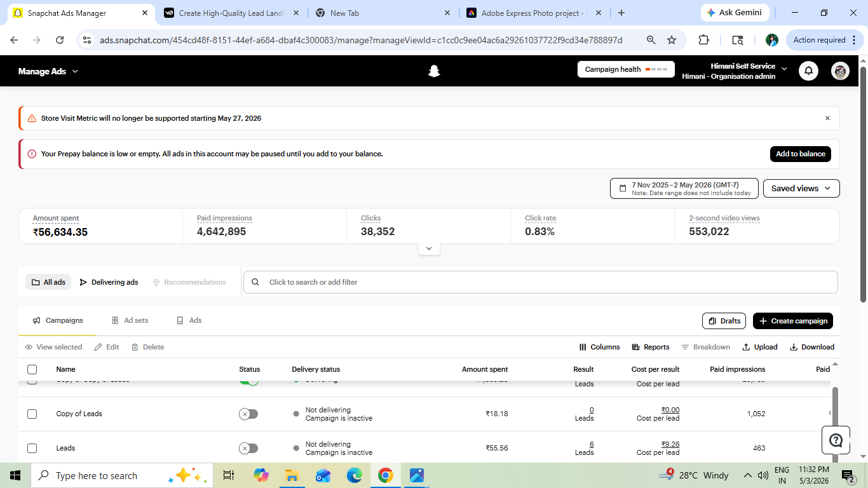This screenshot has height=488, width=868.
Task: Click the Edit pencil option
Action: pos(107,347)
